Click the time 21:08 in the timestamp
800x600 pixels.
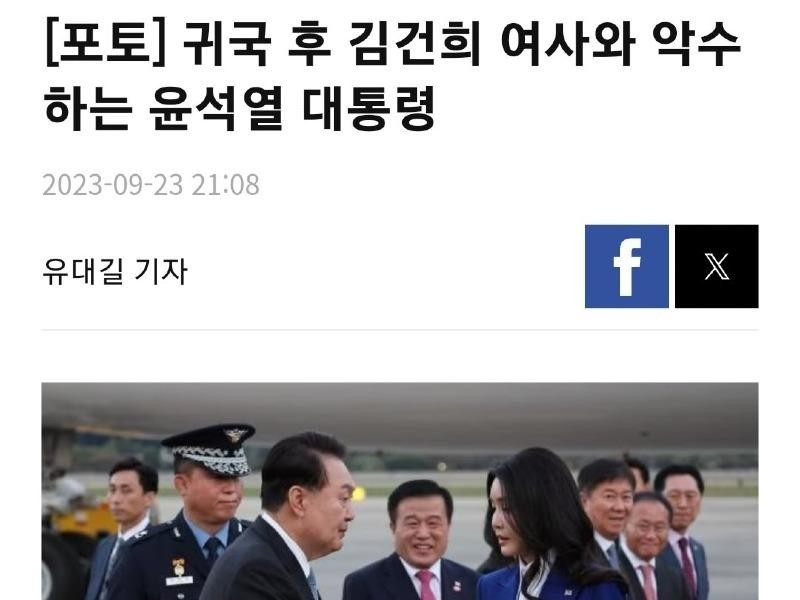tap(226, 185)
